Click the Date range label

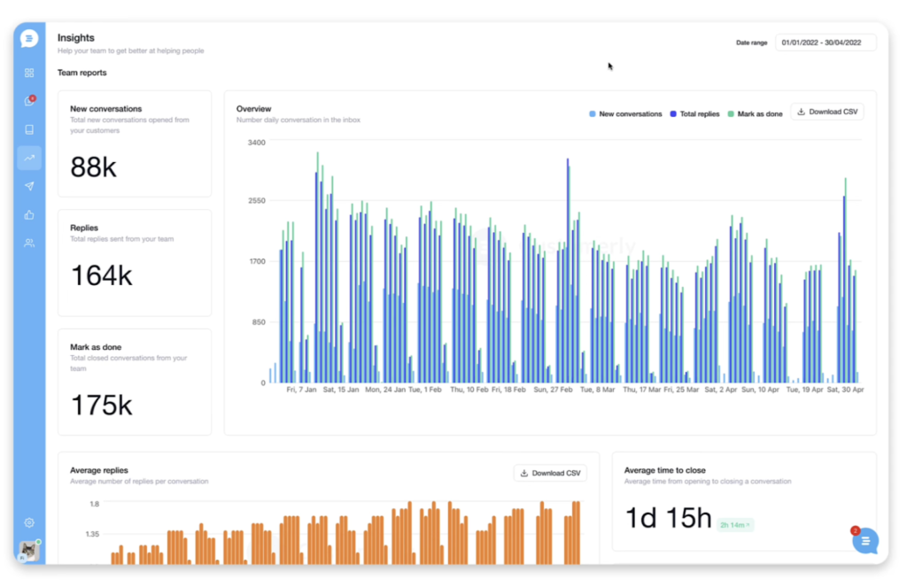coord(751,43)
